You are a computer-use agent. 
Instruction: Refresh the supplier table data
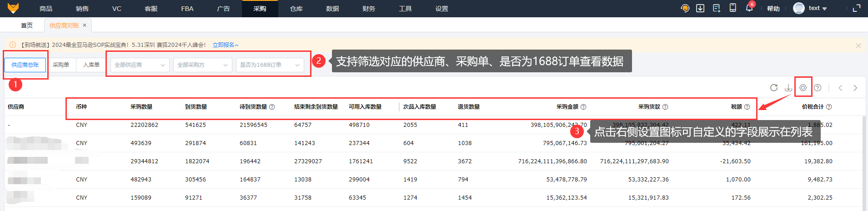[774, 88]
